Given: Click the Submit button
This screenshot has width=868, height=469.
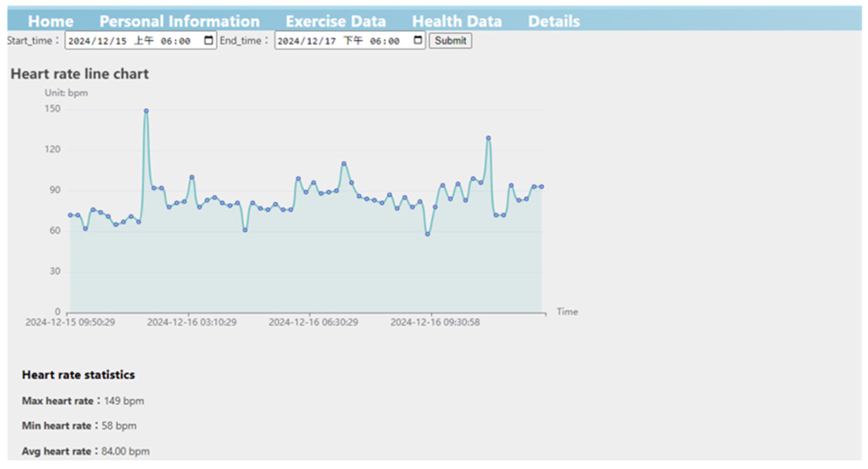Looking at the screenshot, I should pos(450,40).
